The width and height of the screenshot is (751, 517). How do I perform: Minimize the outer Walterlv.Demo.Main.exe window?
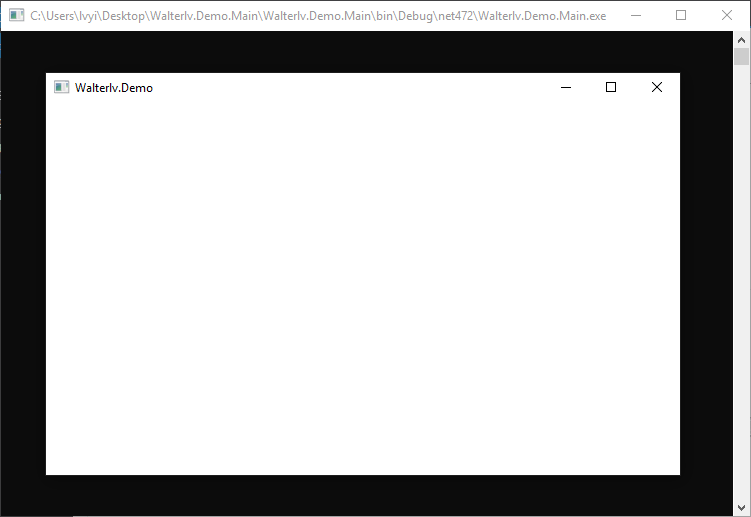point(636,15)
